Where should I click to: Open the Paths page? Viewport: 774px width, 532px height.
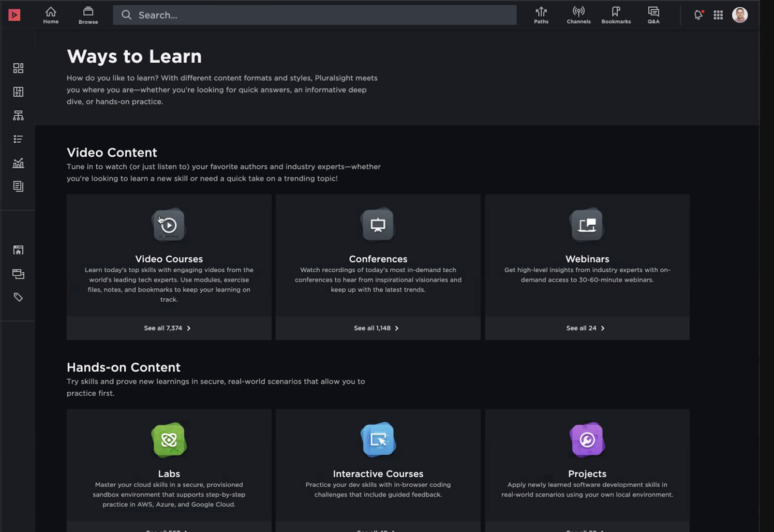click(x=541, y=15)
